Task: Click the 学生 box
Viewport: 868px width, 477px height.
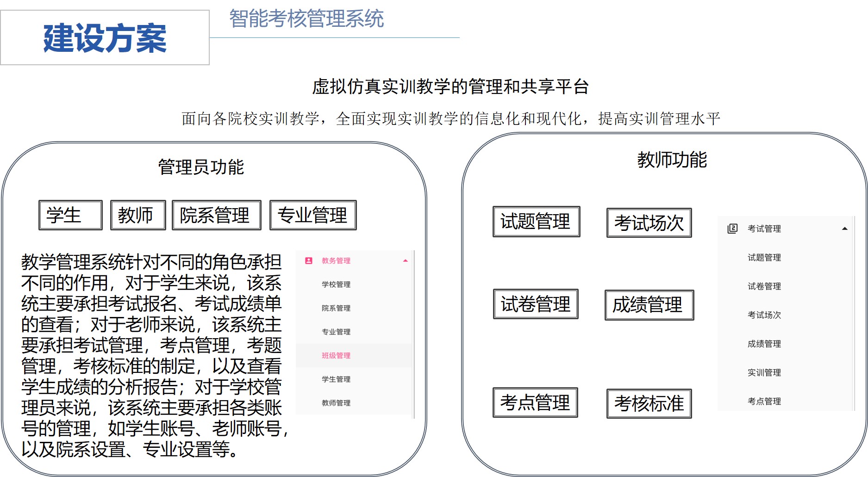Action: [x=70, y=215]
